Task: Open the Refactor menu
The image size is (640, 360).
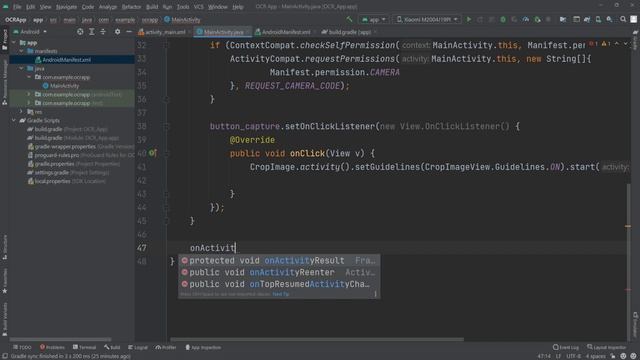Action: point(131,7)
